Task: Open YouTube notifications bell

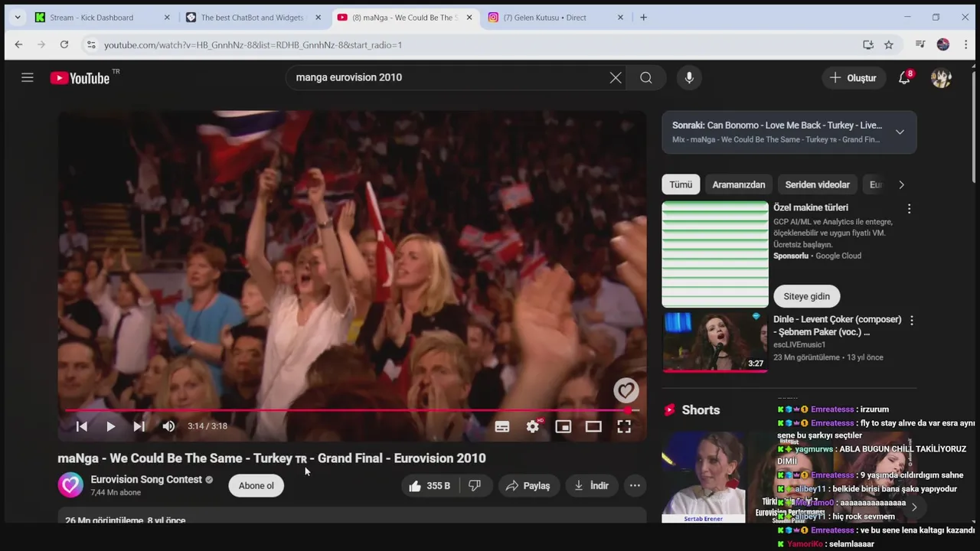Action: pyautogui.click(x=904, y=77)
